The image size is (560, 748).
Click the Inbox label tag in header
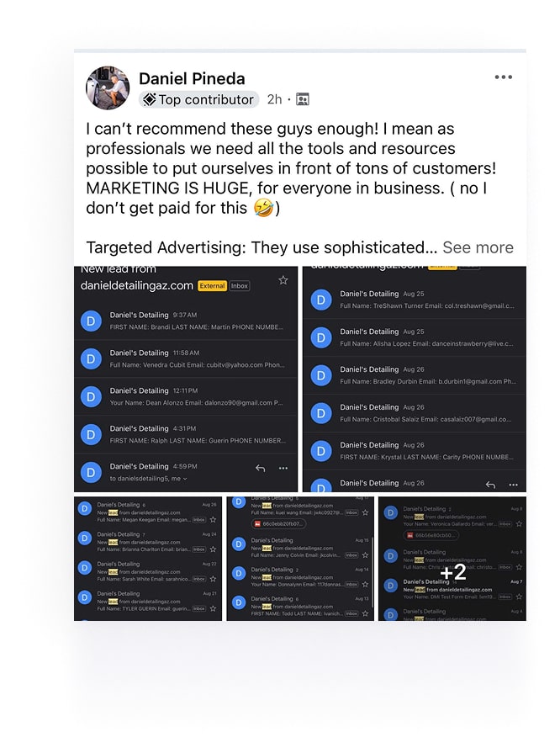click(x=240, y=286)
